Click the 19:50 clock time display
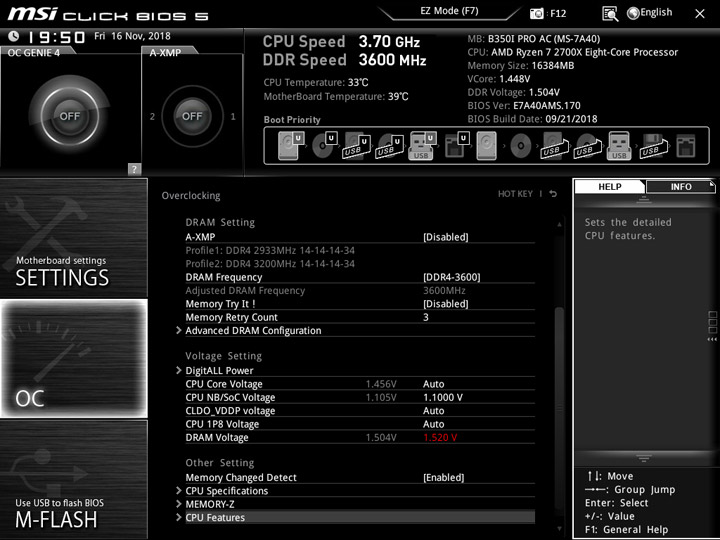This screenshot has width=720, height=540. tap(56, 37)
